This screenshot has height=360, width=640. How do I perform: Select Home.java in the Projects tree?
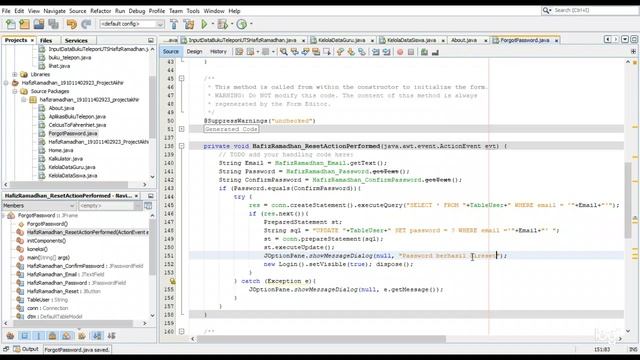click(x=61, y=150)
